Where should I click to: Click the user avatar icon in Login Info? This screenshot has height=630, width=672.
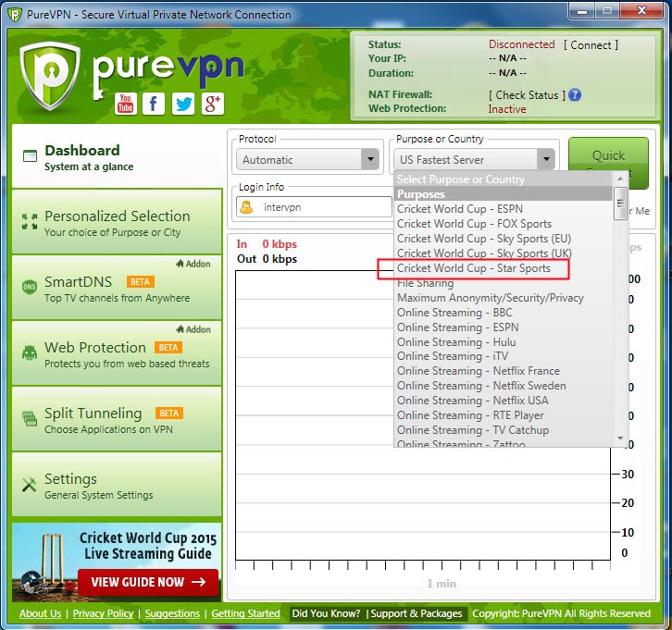(246, 207)
